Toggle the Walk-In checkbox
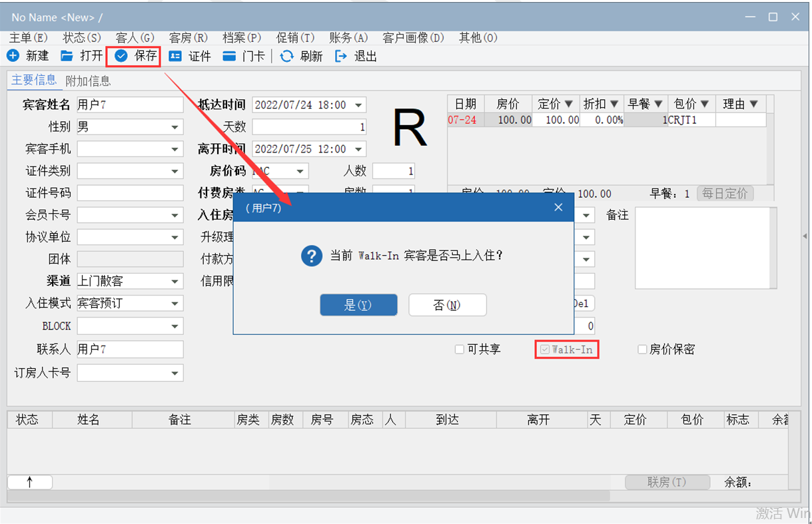Viewport: 812px width, 524px height. (545, 350)
